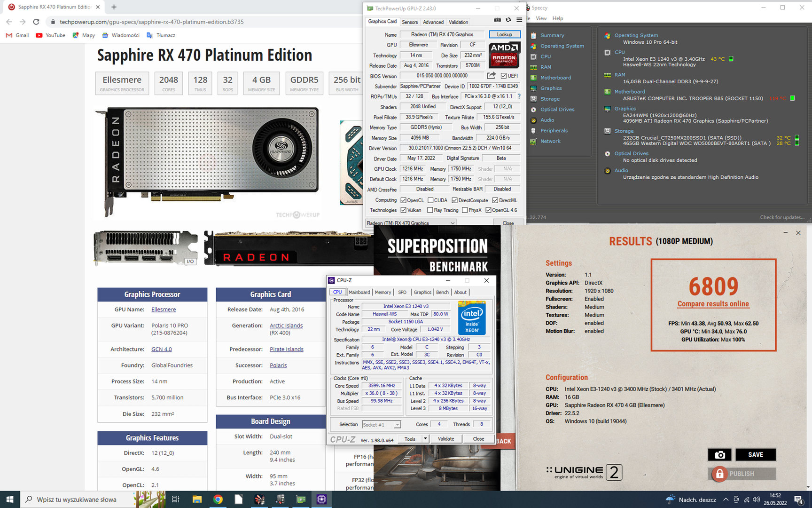Toggle the DirectCompute checkbox
The width and height of the screenshot is (812, 508).
454,200
